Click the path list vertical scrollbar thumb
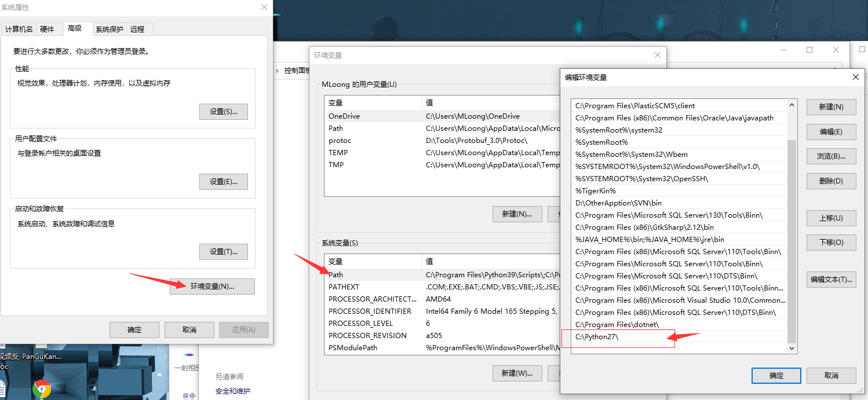Image resolution: width=868 pixels, height=400 pixels. pyautogui.click(x=792, y=241)
